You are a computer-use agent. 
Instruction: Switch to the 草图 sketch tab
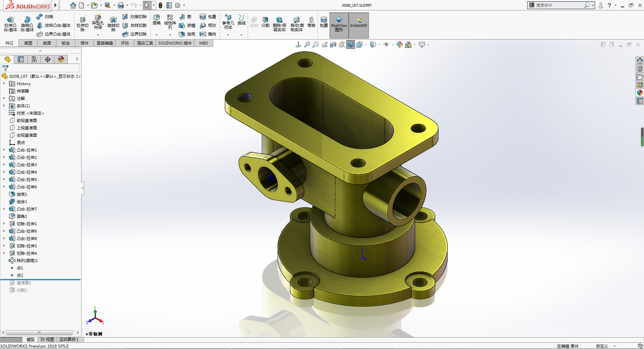tap(28, 43)
